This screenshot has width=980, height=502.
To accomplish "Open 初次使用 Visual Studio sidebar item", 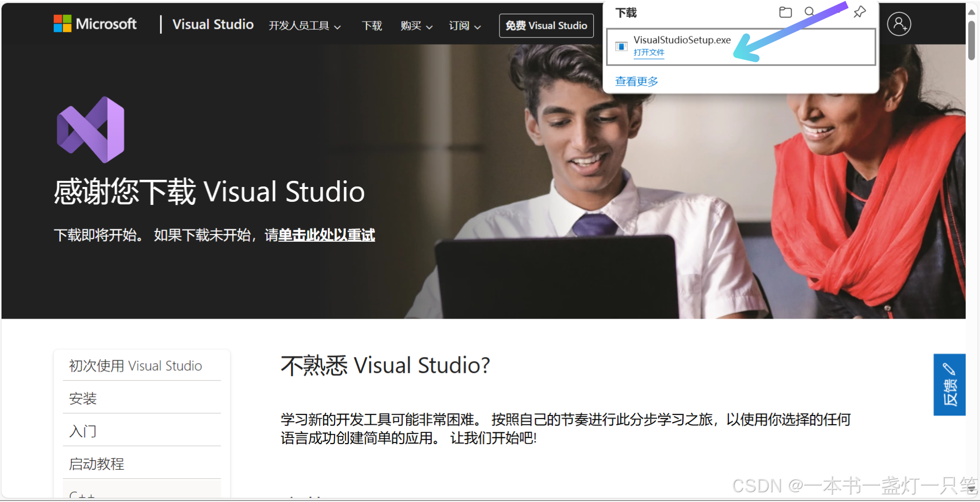I will [x=142, y=366].
